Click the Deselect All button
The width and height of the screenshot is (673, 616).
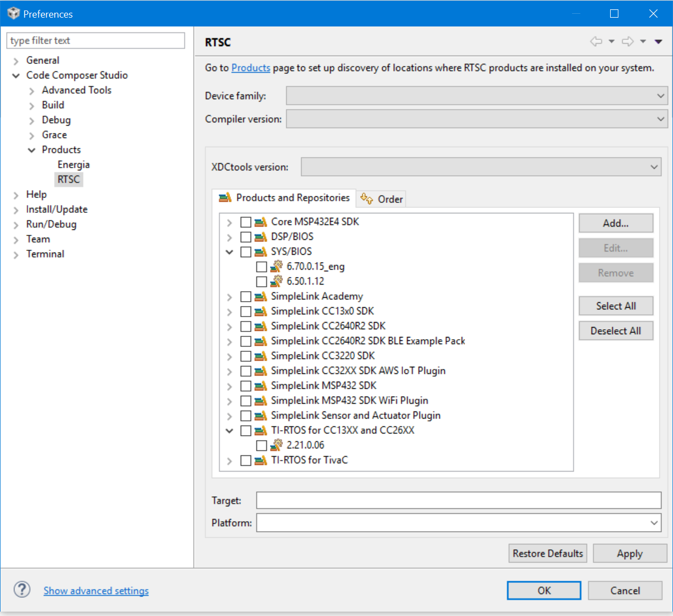point(616,331)
